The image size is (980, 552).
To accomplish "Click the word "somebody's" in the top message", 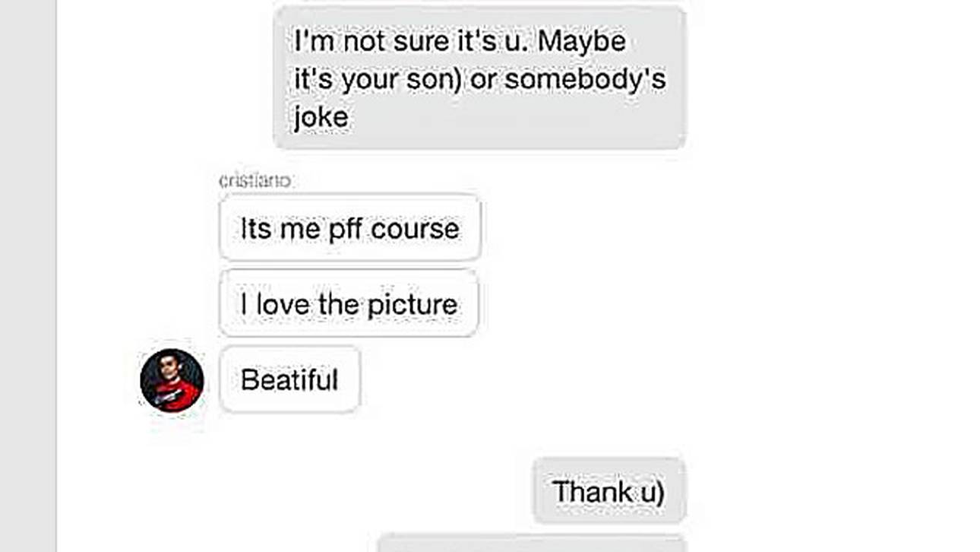I will tap(585, 79).
